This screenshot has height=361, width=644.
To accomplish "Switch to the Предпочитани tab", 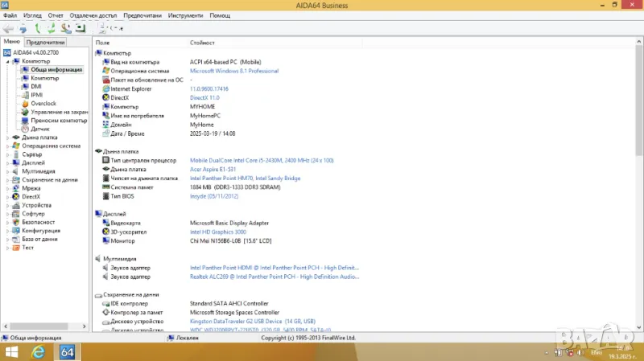I will (45, 42).
